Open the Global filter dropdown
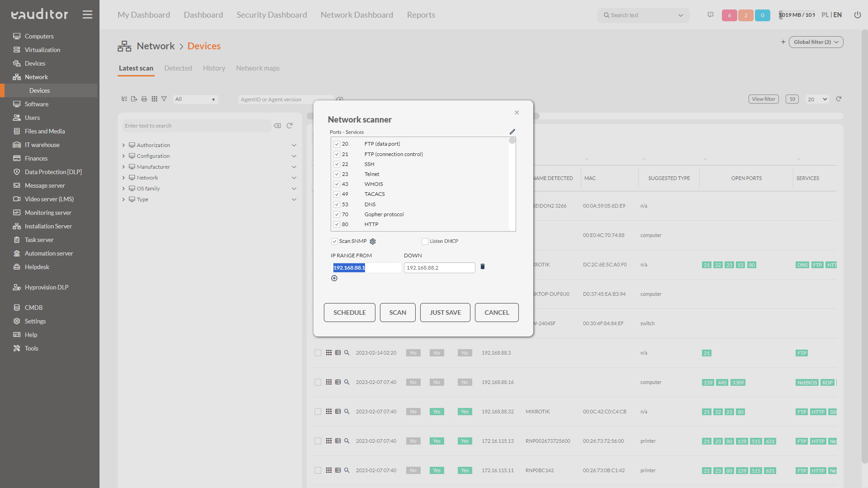The image size is (868, 488). pyautogui.click(x=816, y=42)
